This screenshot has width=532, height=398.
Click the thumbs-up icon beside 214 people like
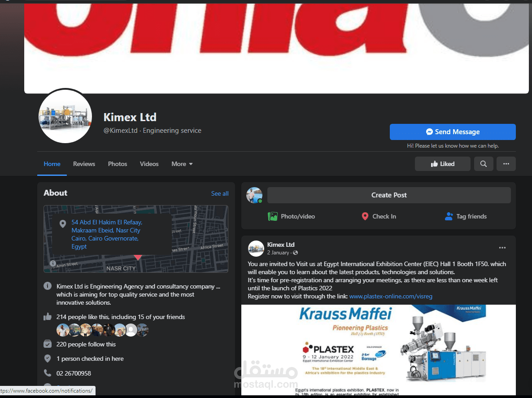coord(48,317)
